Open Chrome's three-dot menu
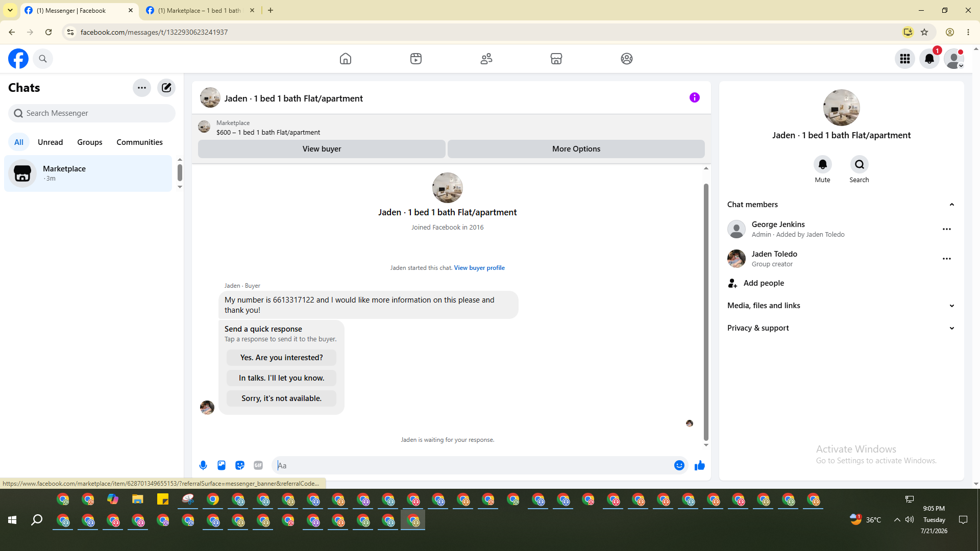The image size is (980, 551). [968, 32]
